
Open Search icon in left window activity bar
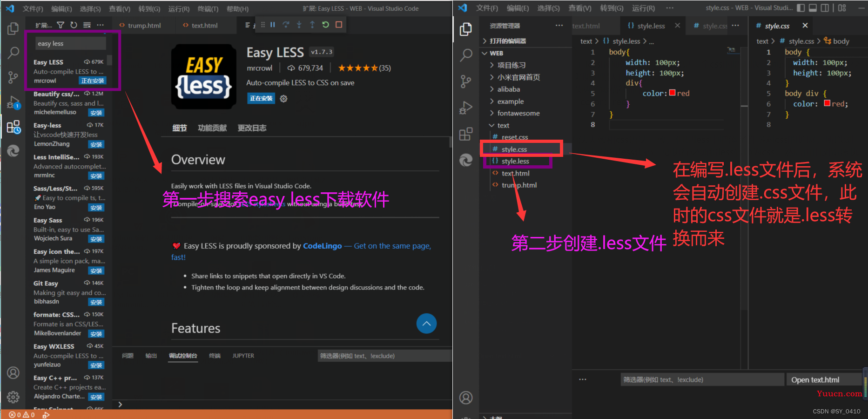tap(13, 53)
